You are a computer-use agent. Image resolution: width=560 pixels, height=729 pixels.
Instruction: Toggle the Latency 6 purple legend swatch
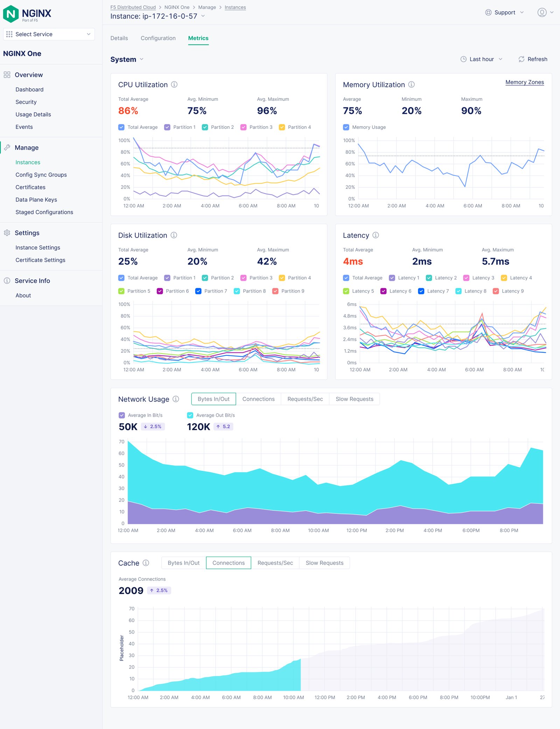[x=384, y=291]
